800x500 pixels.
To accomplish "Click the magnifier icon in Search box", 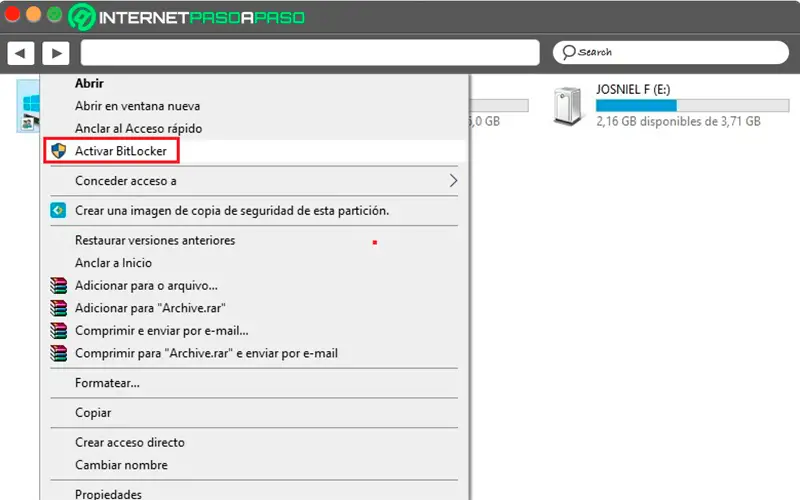I will click(x=568, y=52).
